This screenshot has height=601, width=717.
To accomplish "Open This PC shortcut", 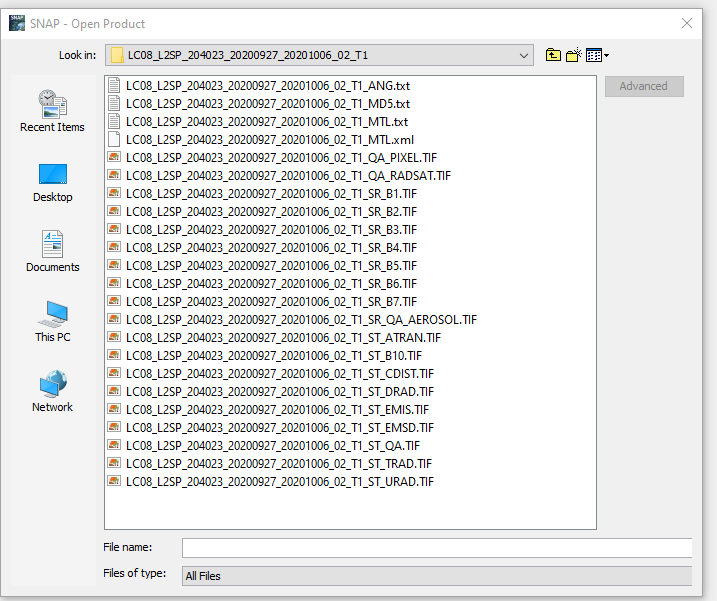I will (x=53, y=322).
